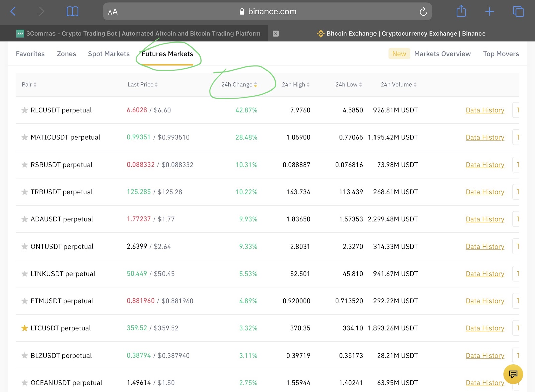Show all open tabs overview

[518, 11]
